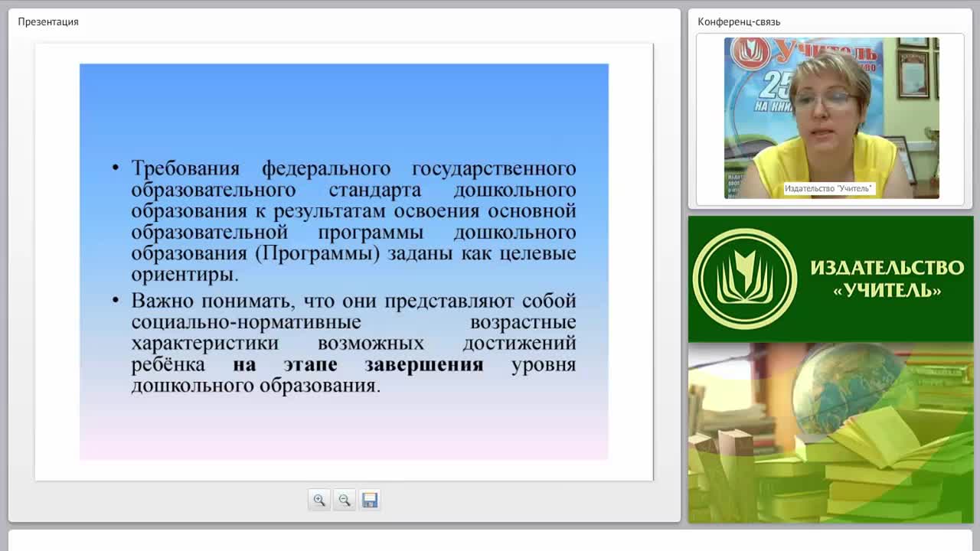
Task: Click the presenter's webcam video
Action: (x=831, y=118)
